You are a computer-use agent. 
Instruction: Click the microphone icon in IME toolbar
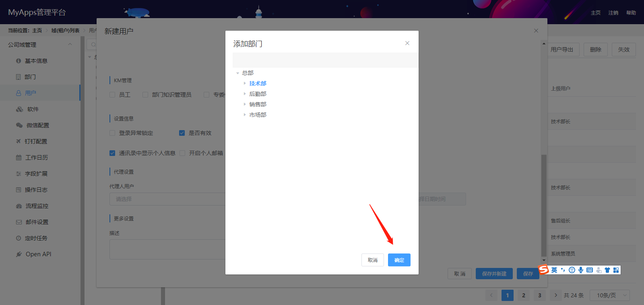[x=581, y=270]
